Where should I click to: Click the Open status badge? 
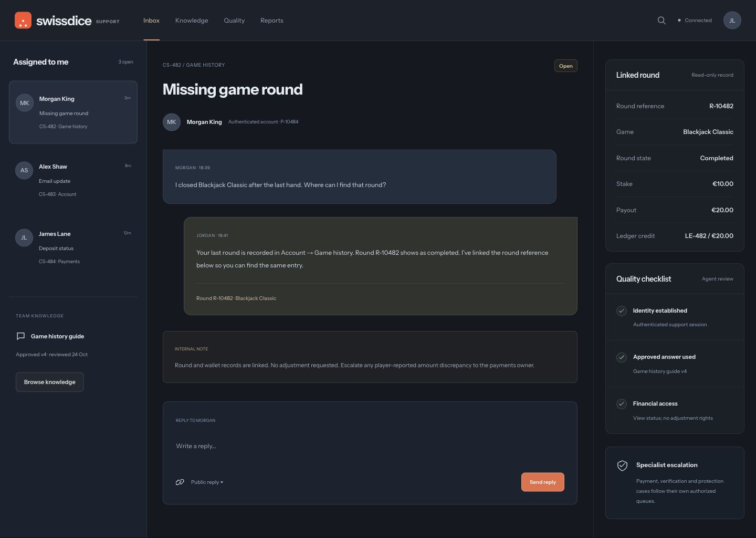tap(566, 66)
